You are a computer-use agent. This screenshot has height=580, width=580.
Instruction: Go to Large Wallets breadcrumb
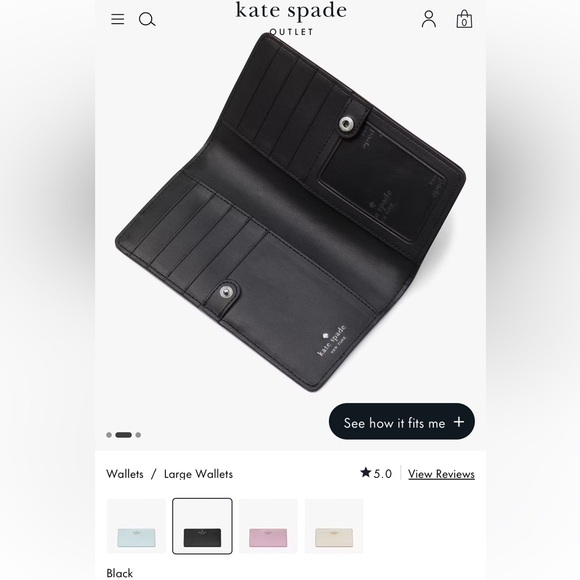(198, 474)
